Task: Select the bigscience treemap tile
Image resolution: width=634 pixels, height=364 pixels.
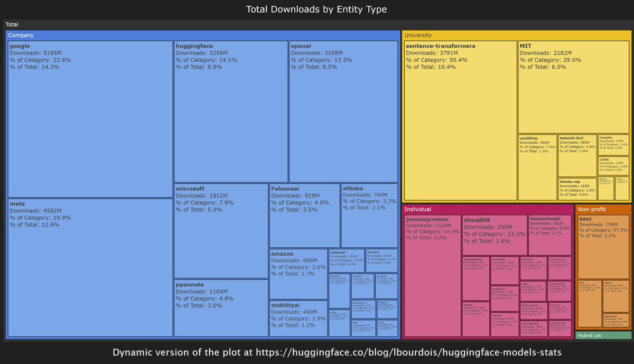Action: (616, 321)
